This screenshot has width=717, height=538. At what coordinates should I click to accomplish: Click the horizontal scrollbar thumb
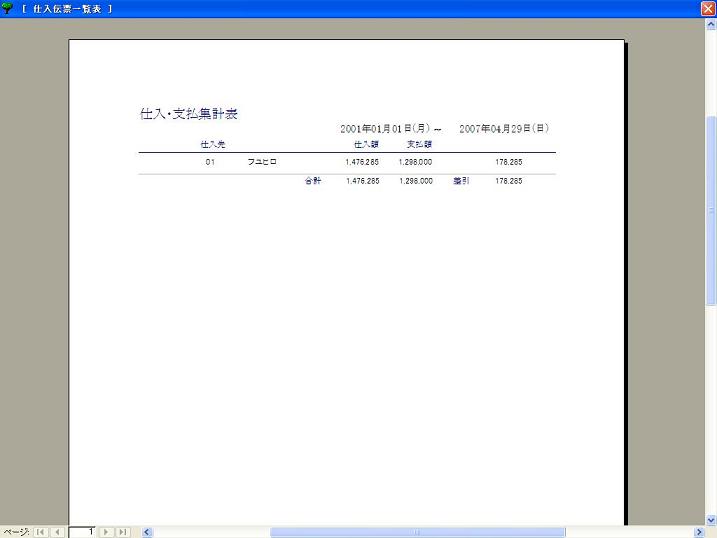[x=417, y=532]
